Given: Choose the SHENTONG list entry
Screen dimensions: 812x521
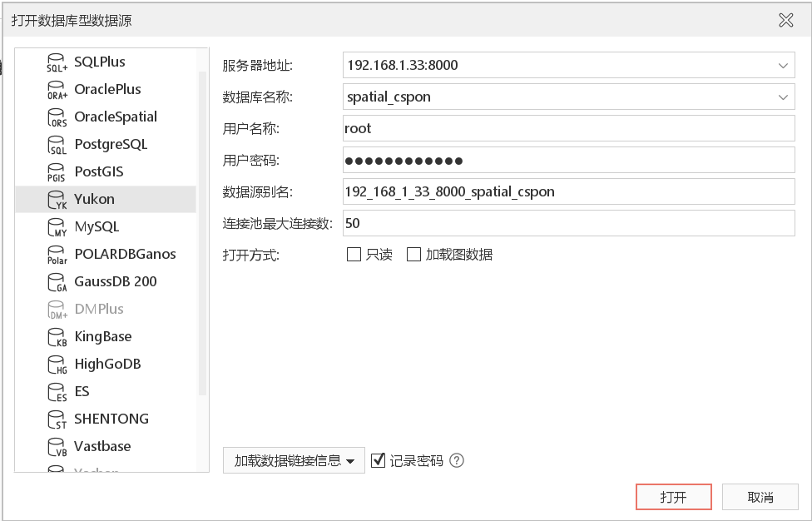Looking at the screenshot, I should click(111, 419).
